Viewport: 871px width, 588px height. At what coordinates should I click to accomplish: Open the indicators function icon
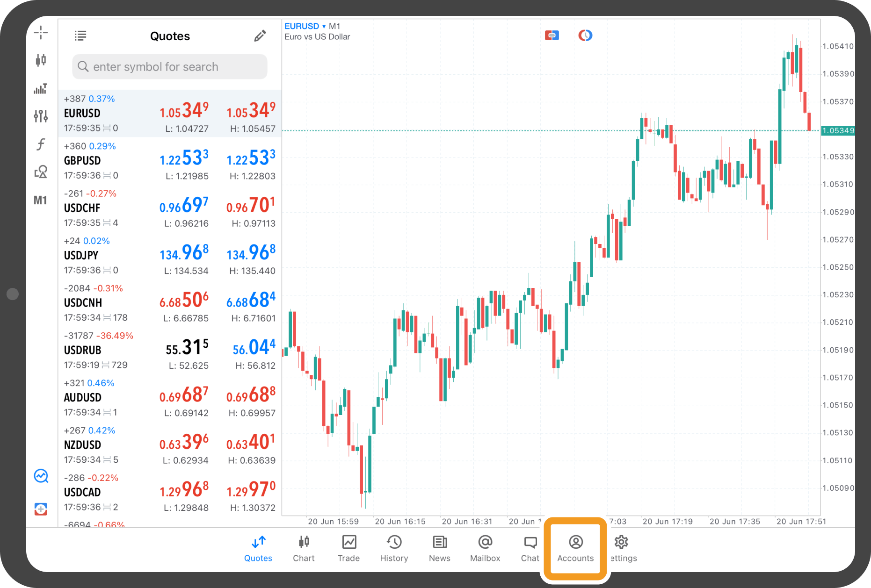41,144
